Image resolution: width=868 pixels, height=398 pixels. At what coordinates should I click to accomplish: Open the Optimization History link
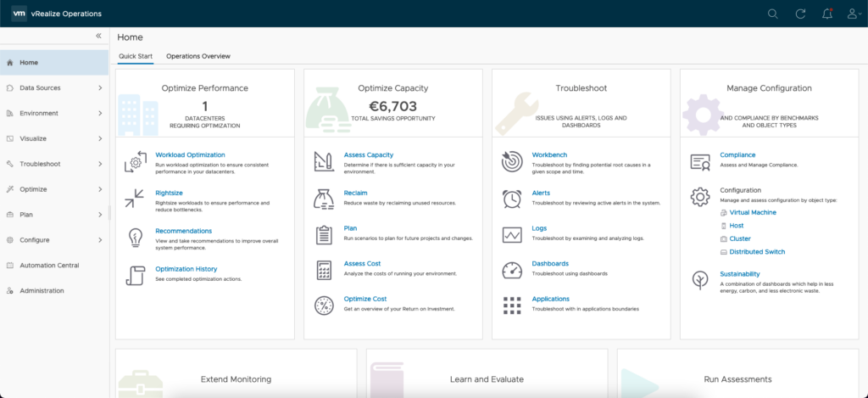pos(186,269)
